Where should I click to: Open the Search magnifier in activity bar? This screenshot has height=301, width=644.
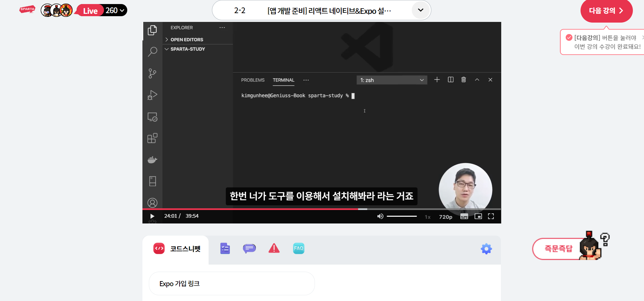152,52
